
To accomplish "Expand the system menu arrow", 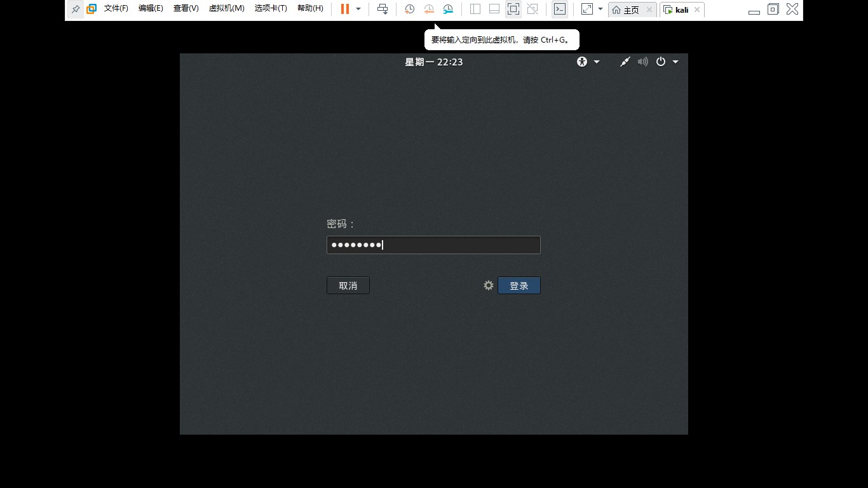I will coord(675,62).
